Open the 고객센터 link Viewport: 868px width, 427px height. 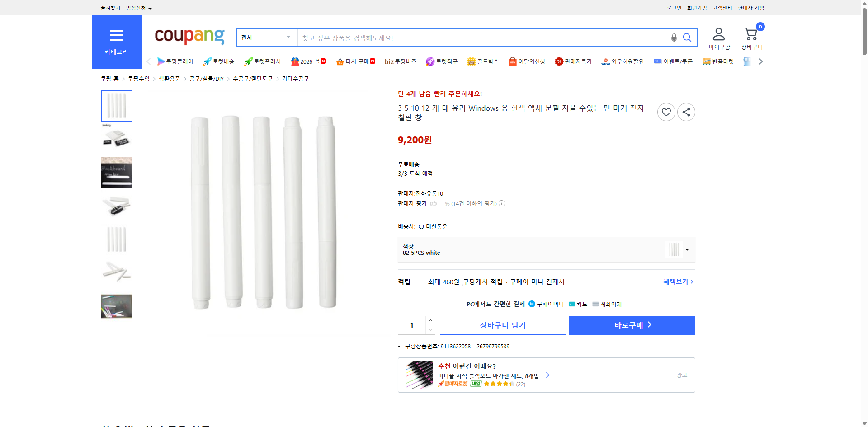(x=722, y=8)
